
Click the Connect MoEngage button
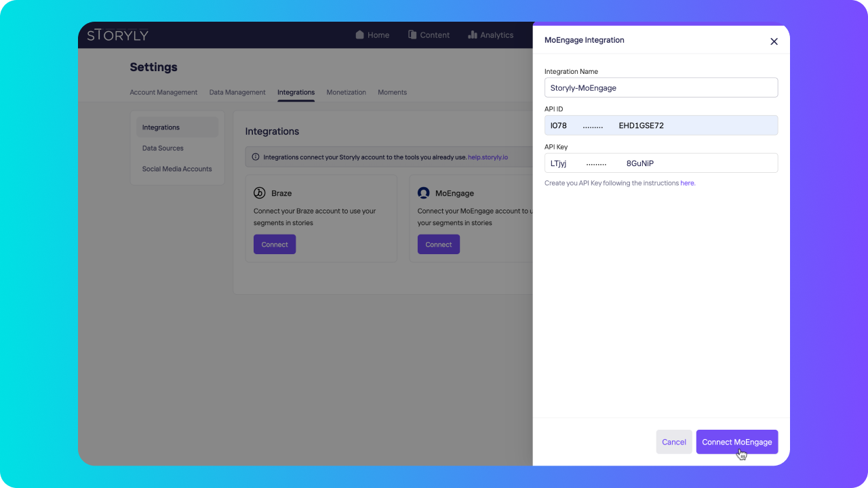tap(737, 442)
